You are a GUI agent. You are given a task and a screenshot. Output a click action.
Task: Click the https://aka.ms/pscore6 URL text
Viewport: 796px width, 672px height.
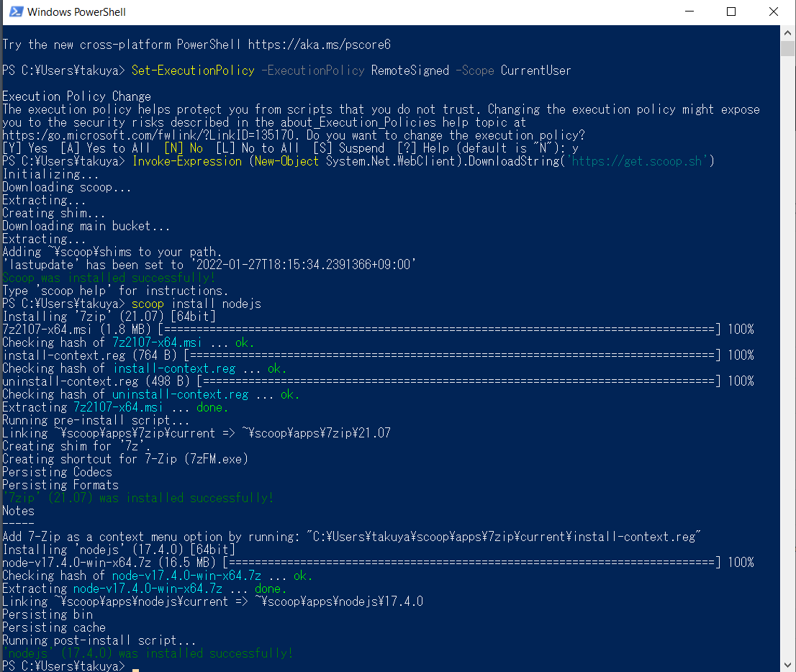click(320, 45)
